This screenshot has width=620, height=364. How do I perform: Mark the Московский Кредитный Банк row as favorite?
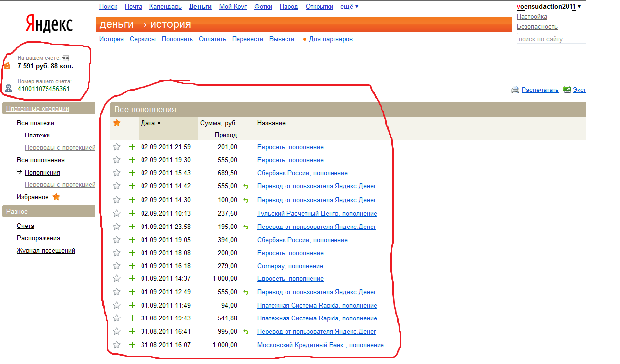click(117, 345)
